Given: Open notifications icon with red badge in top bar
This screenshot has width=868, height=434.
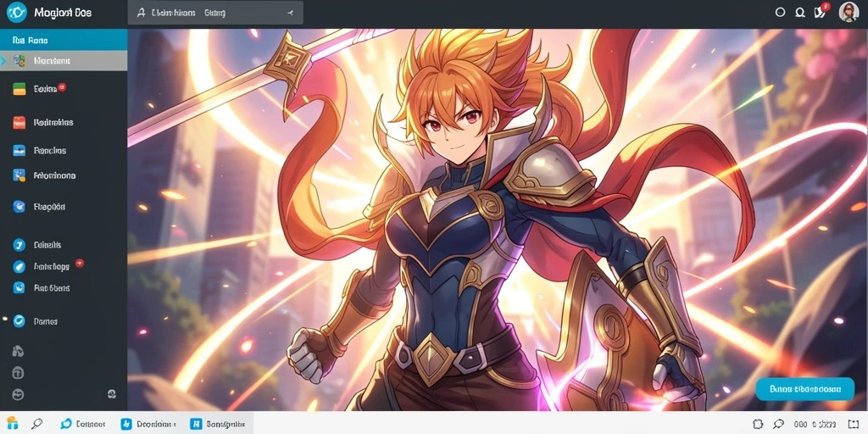Looking at the screenshot, I should pos(820,12).
